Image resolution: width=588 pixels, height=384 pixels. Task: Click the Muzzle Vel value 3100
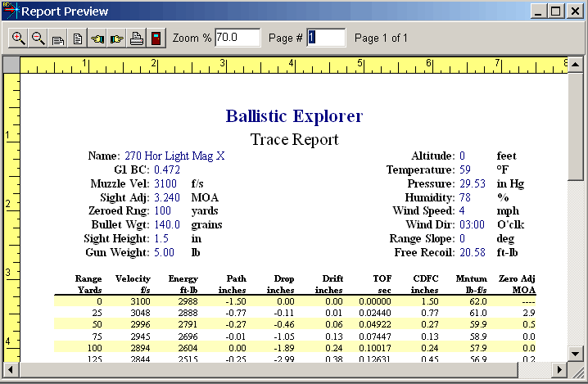coord(165,183)
